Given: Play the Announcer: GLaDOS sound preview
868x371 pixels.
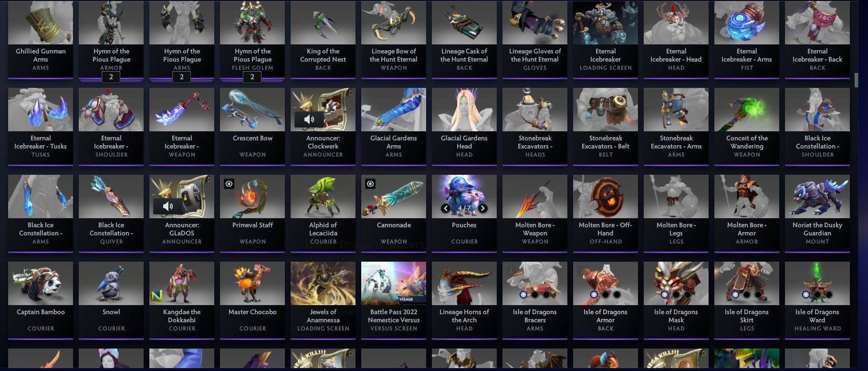Looking at the screenshot, I should [x=168, y=206].
